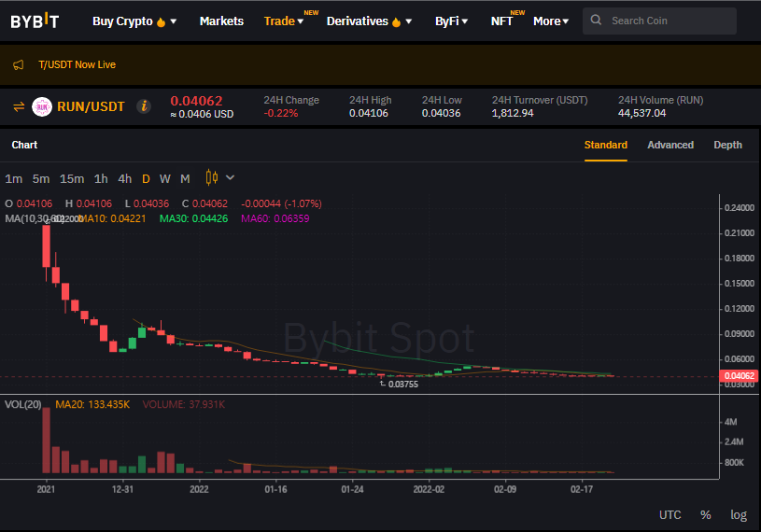Click the search magnifier icon
761x532 pixels.
pos(596,21)
